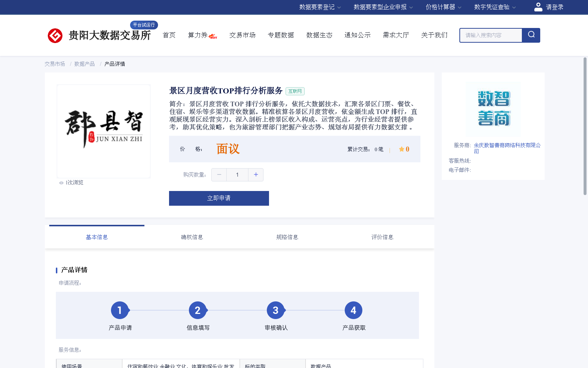Click the search magnifier button
The image size is (588, 368).
tap(531, 35)
